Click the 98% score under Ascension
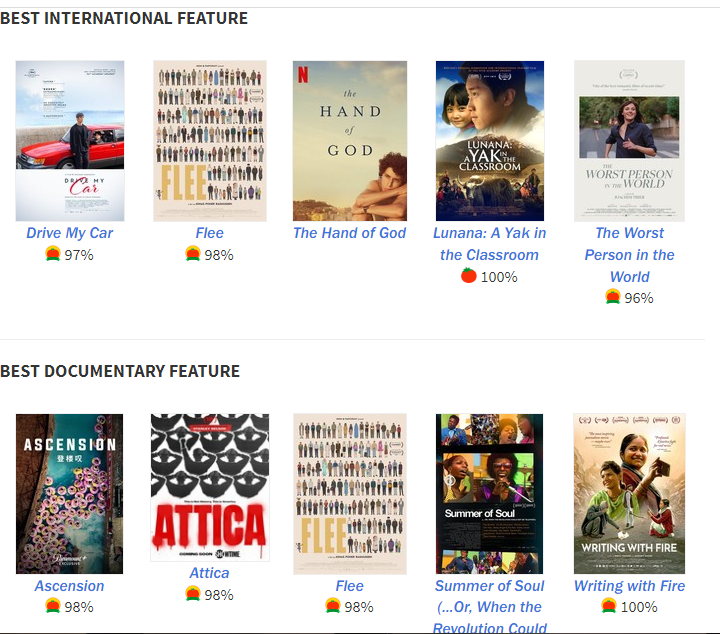This screenshot has height=634, width=720. (79, 607)
